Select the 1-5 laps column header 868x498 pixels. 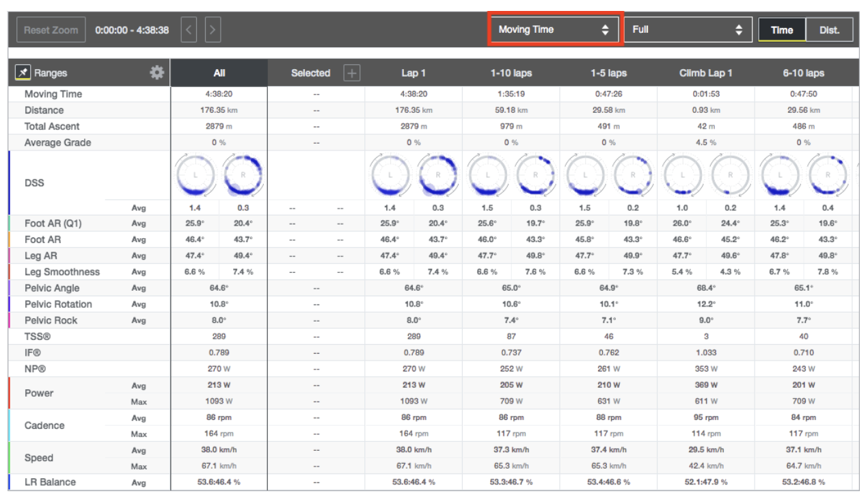[608, 73]
